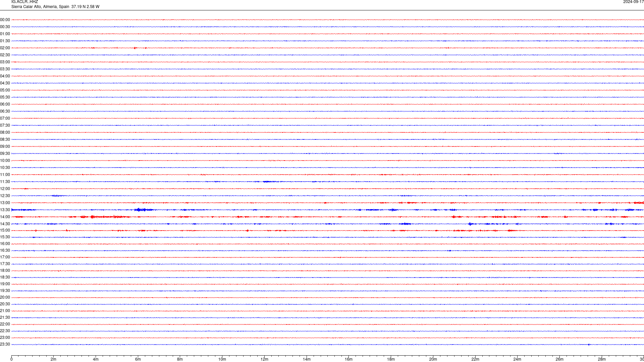Click the blue blip on the 12:30 trace
The height and width of the screenshot is (362, 644).
point(58,196)
